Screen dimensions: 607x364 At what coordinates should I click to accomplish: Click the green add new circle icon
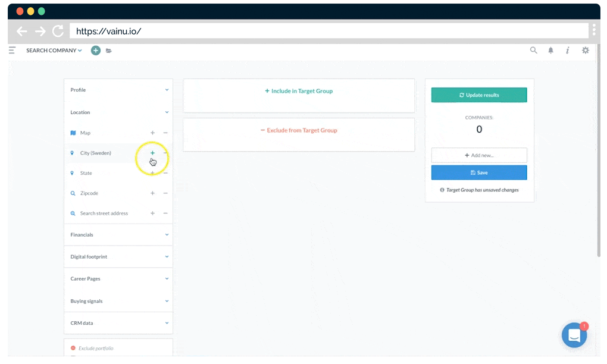coord(95,51)
